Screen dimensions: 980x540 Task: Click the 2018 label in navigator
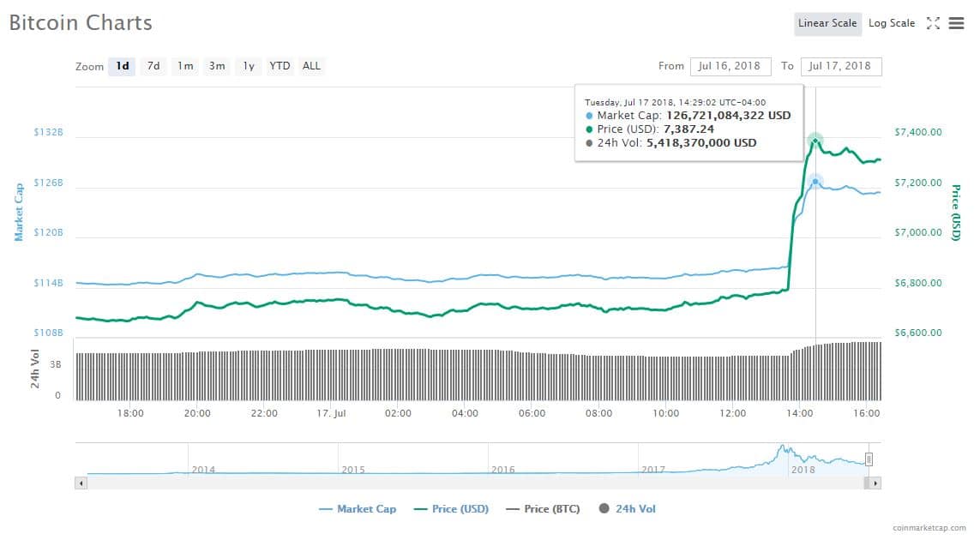tap(803, 470)
